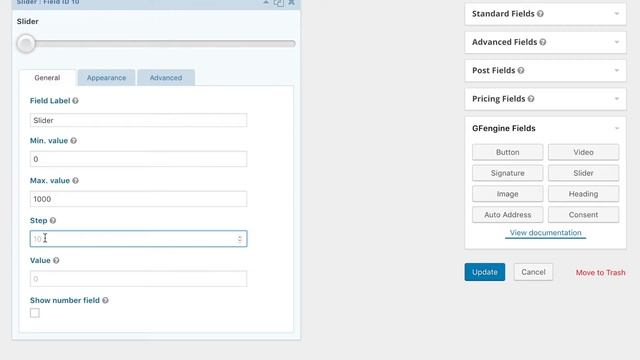Open the Pricing Fields help tooltip icon
Viewport: 640px width, 360px height.
coord(531,99)
